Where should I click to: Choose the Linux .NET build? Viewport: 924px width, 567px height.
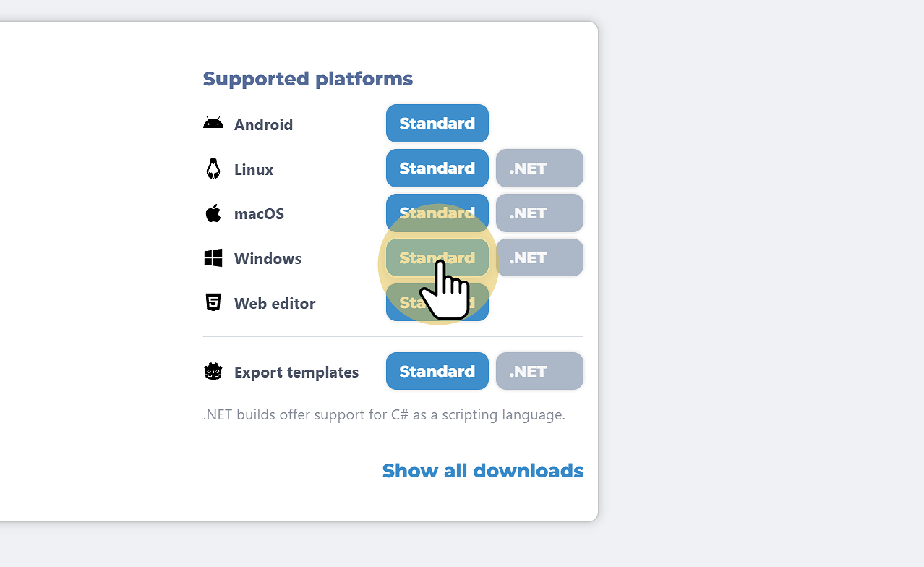point(539,169)
